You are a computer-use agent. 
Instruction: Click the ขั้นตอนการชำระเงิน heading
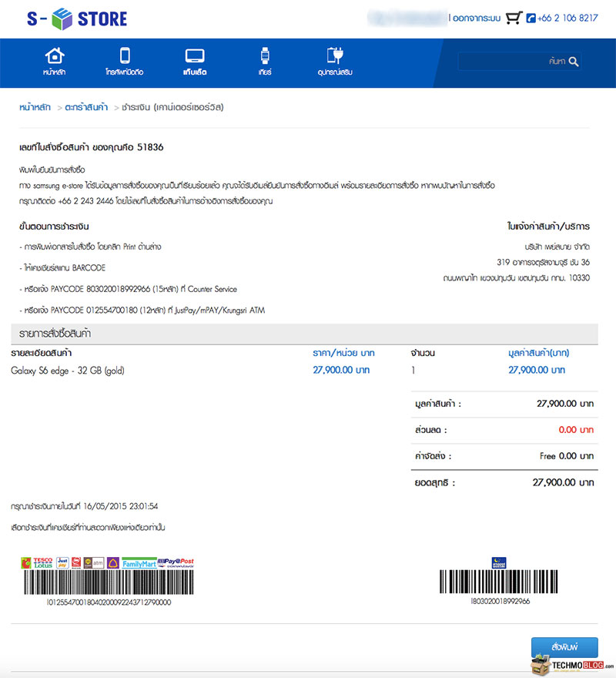click(x=54, y=227)
